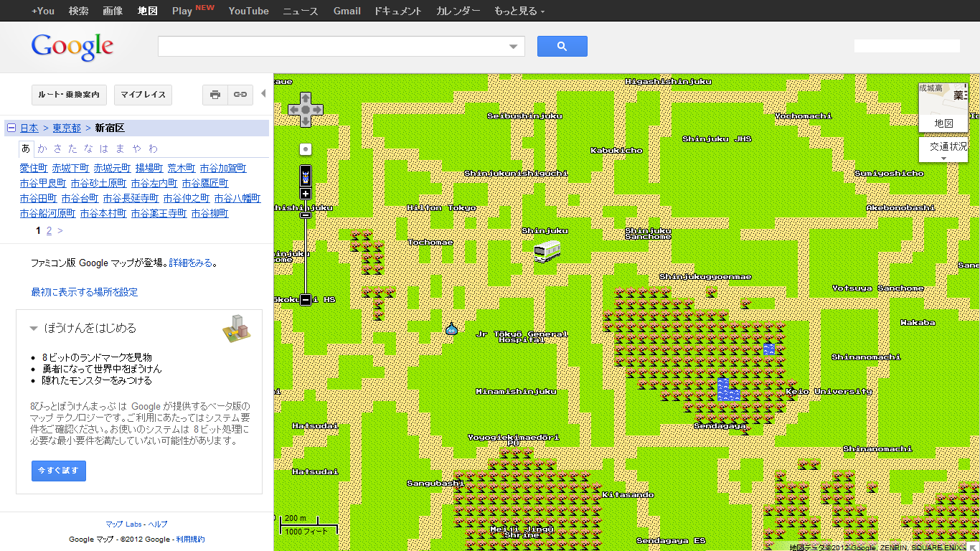Viewport: 980px width, 551px height.
Task: Select the な kana tab
Action: [x=89, y=149]
